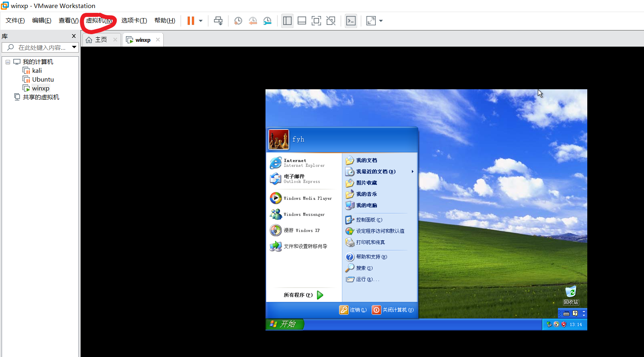Enter full screen mode
Screen dimensions: 644x357
pyautogui.click(x=317, y=21)
